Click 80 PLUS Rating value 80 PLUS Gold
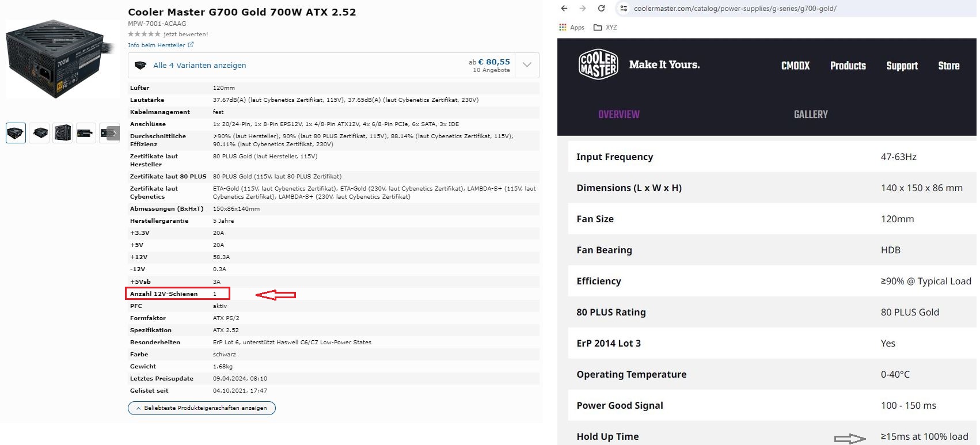Viewport: 980px width, 445px height. click(910, 312)
